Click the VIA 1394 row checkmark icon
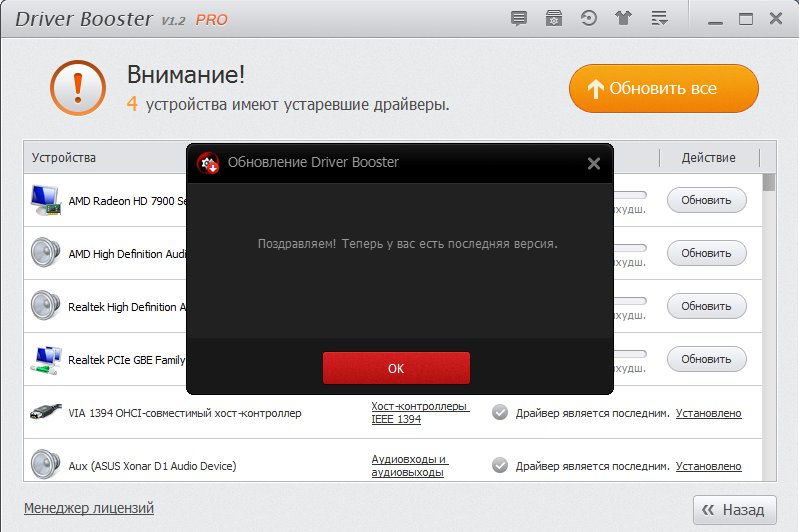The height and width of the screenshot is (532, 799). [500, 412]
